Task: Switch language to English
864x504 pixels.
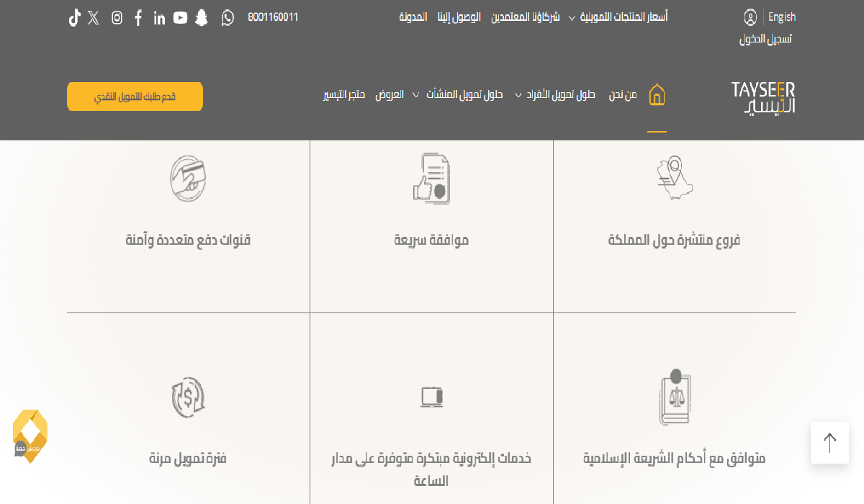Action: pos(782,17)
